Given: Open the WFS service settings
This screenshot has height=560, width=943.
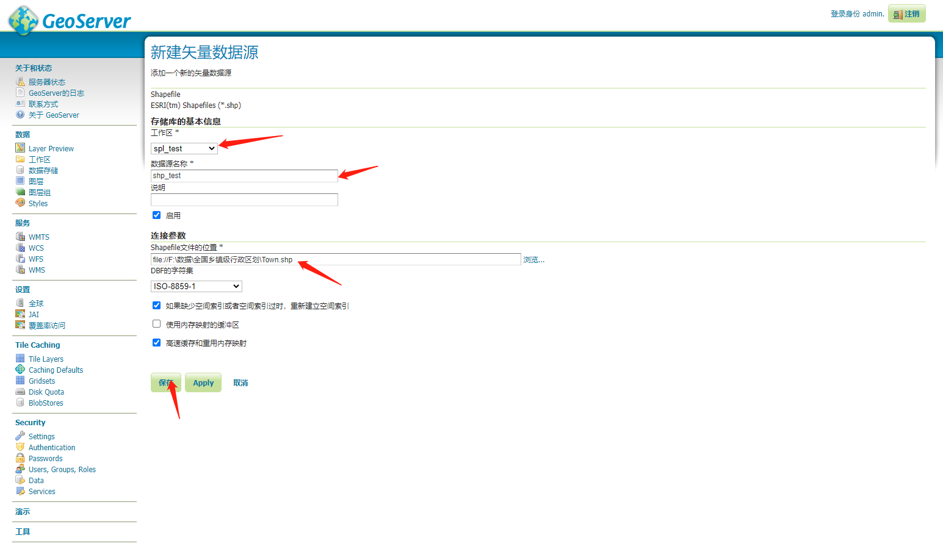Looking at the screenshot, I should tap(35, 259).
